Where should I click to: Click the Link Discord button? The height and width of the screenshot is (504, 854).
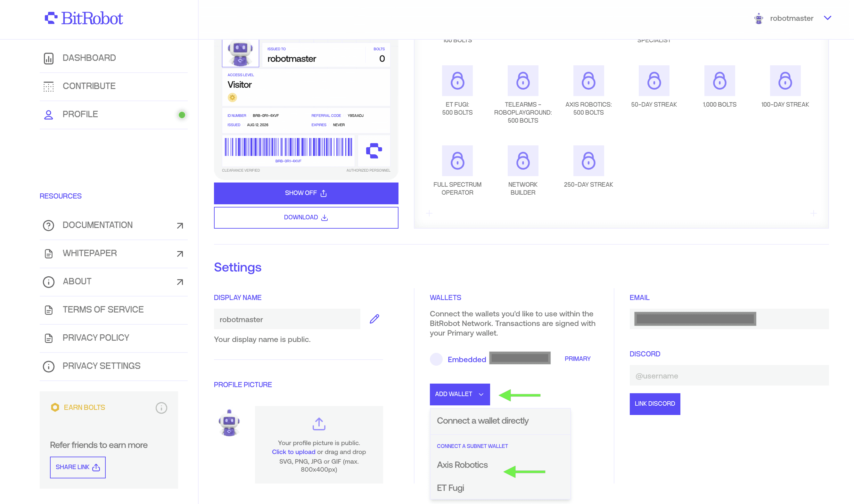tap(655, 404)
